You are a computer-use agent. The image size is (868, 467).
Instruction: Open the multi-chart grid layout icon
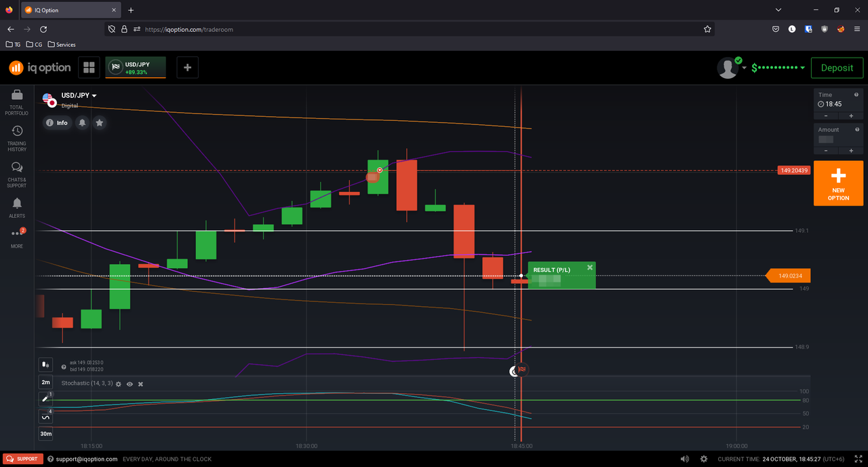(89, 67)
